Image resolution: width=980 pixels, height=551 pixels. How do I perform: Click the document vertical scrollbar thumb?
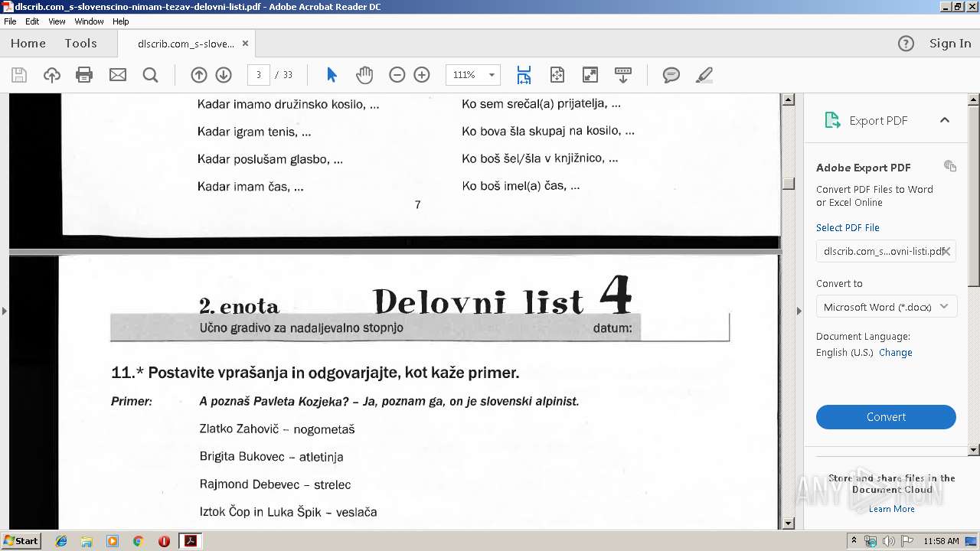[x=789, y=184]
